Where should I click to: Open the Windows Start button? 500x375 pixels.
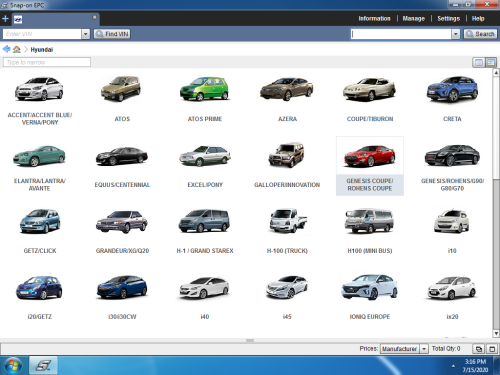[x=13, y=366]
